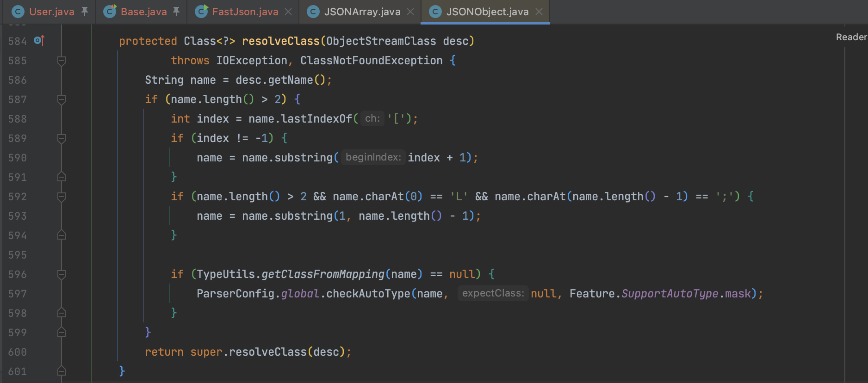The width and height of the screenshot is (868, 383).
Task: Click getClassFromMapping method call
Action: [323, 274]
